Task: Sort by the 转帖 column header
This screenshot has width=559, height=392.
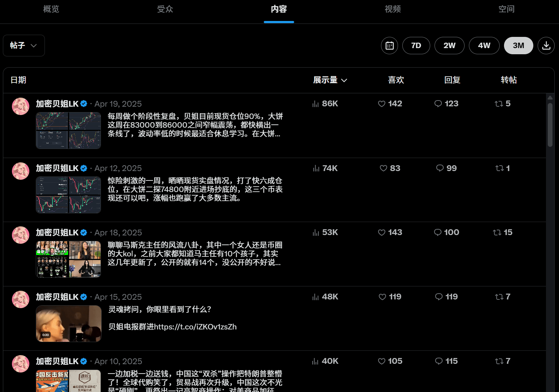Action: click(x=509, y=80)
